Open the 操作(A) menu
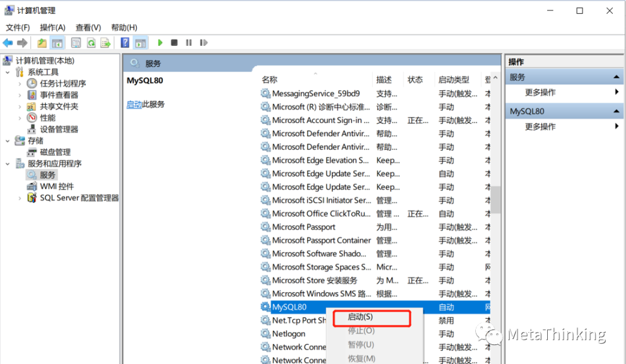Image resolution: width=626 pixels, height=364 pixels. [52, 27]
